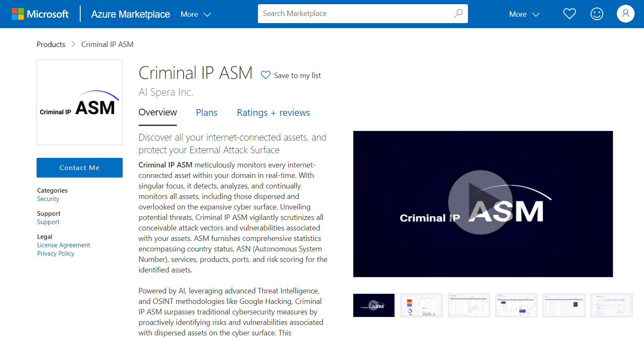Click the Contact Me button
This screenshot has height=340, width=644.
79,167
